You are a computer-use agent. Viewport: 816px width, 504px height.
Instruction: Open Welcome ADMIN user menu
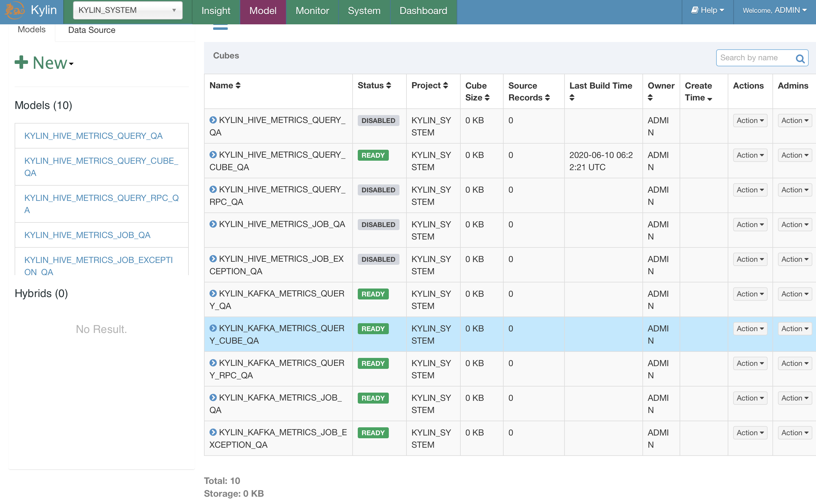(x=774, y=10)
